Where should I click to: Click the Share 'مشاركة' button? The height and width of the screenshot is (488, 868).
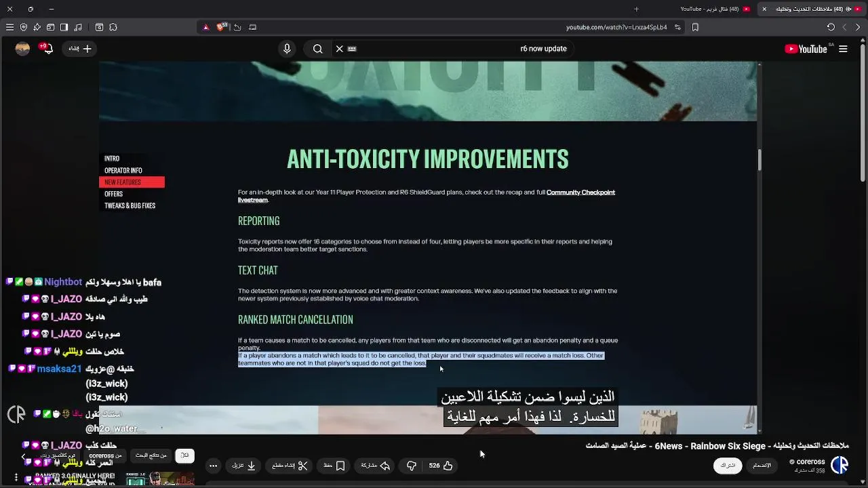coord(376,466)
